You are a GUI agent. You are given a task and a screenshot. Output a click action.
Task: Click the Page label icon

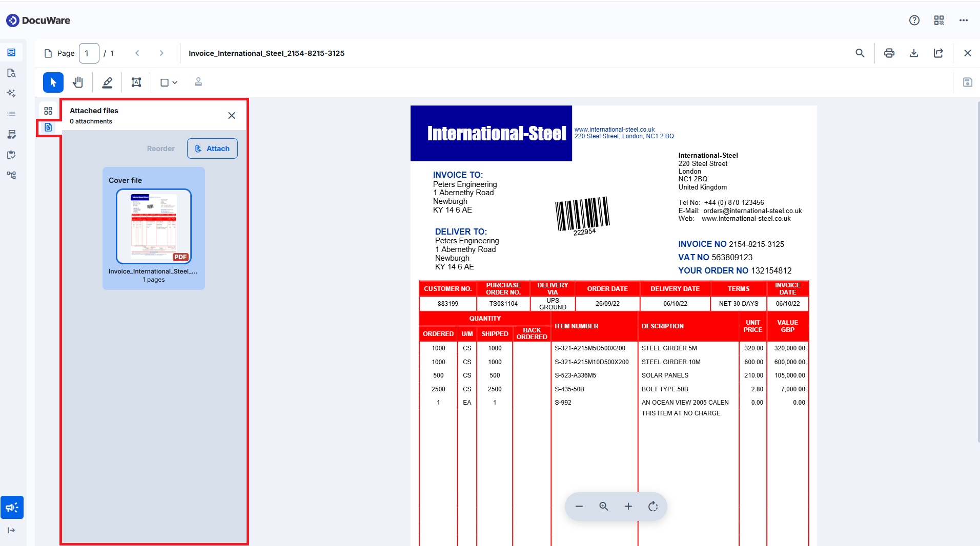point(48,53)
